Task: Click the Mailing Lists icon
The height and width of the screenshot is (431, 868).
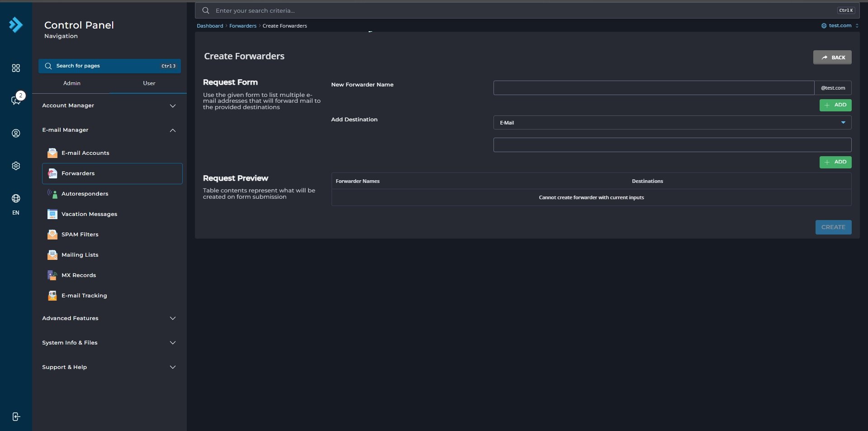Action: click(52, 255)
